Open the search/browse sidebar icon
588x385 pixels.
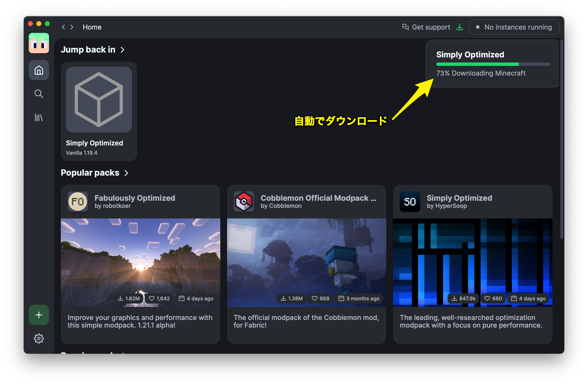tap(39, 94)
